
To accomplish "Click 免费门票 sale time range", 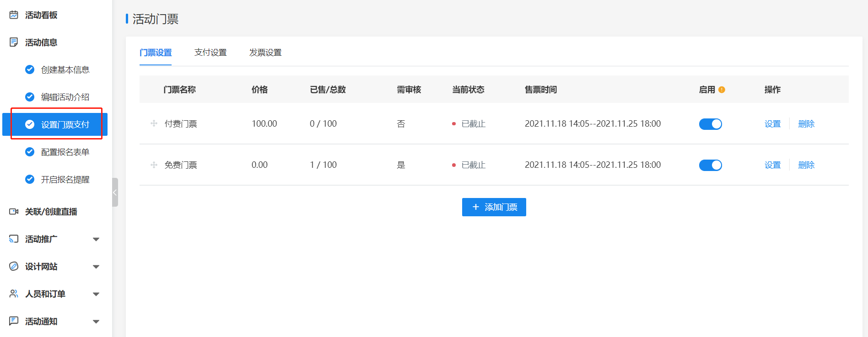I will coord(593,165).
